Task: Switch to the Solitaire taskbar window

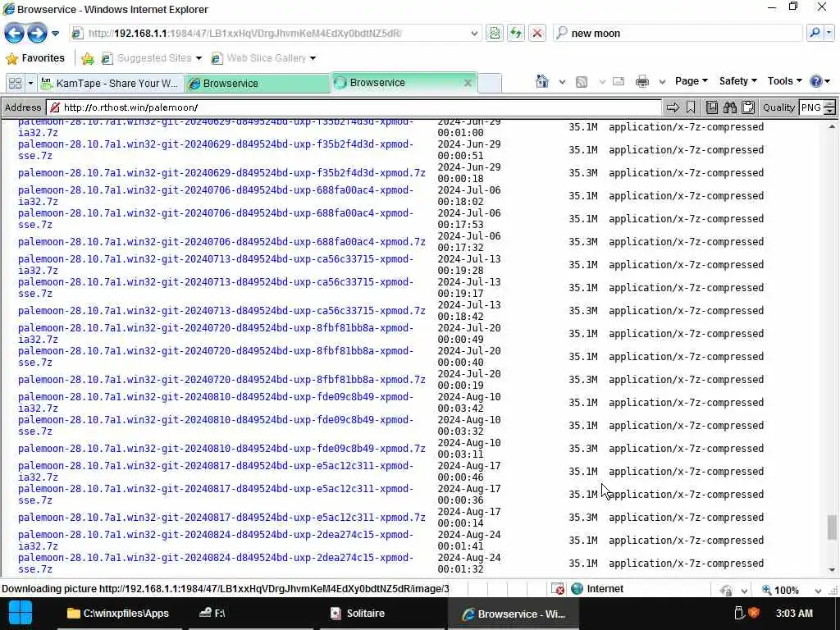Action: (x=382, y=614)
